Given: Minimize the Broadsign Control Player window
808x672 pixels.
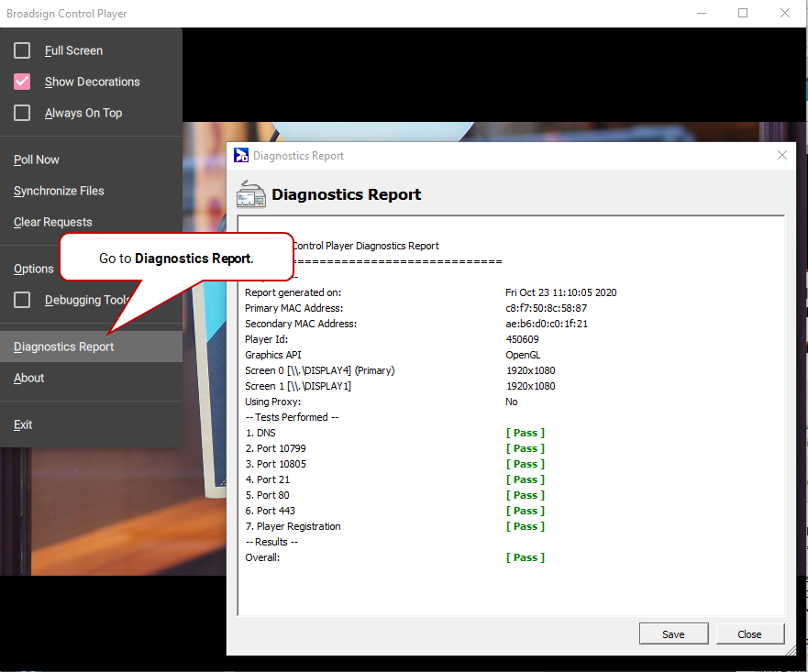Looking at the screenshot, I should [702, 13].
